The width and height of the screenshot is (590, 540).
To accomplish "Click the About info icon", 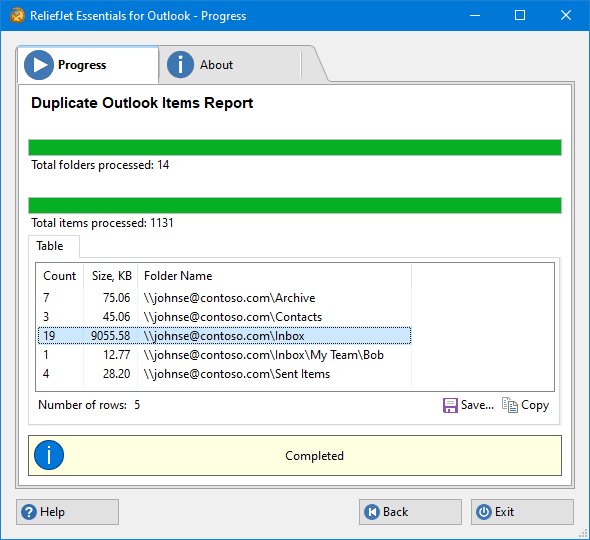I will (180, 65).
